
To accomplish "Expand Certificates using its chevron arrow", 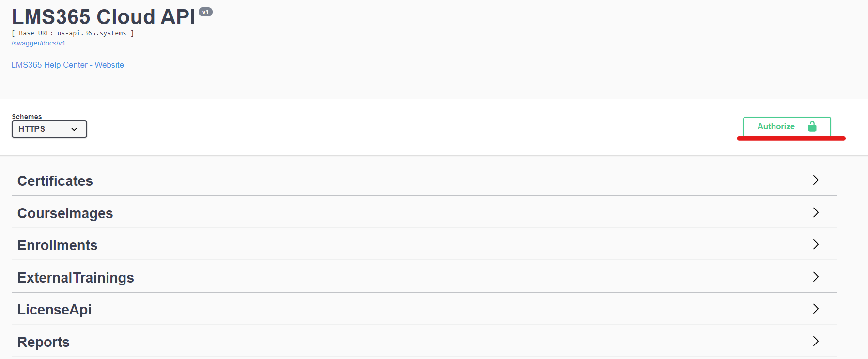I will click(816, 180).
